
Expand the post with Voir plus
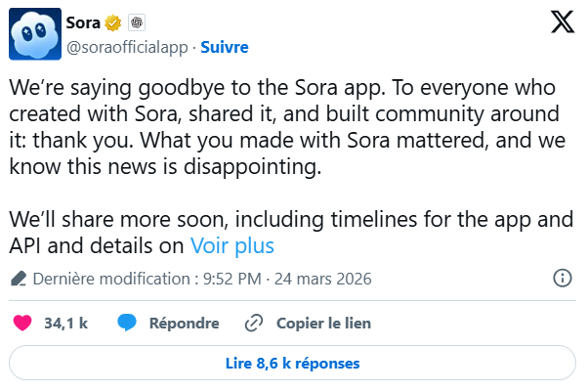(231, 245)
